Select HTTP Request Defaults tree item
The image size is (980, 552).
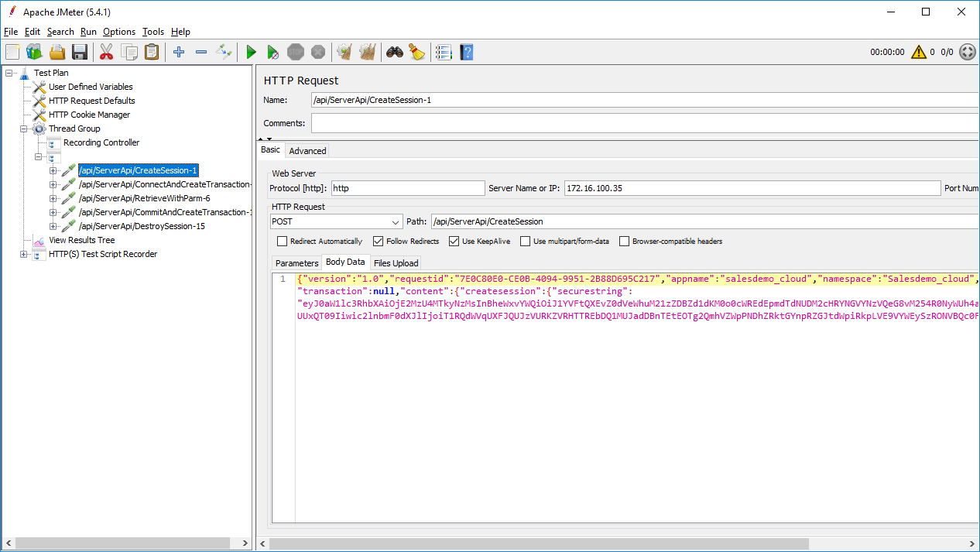[91, 101]
